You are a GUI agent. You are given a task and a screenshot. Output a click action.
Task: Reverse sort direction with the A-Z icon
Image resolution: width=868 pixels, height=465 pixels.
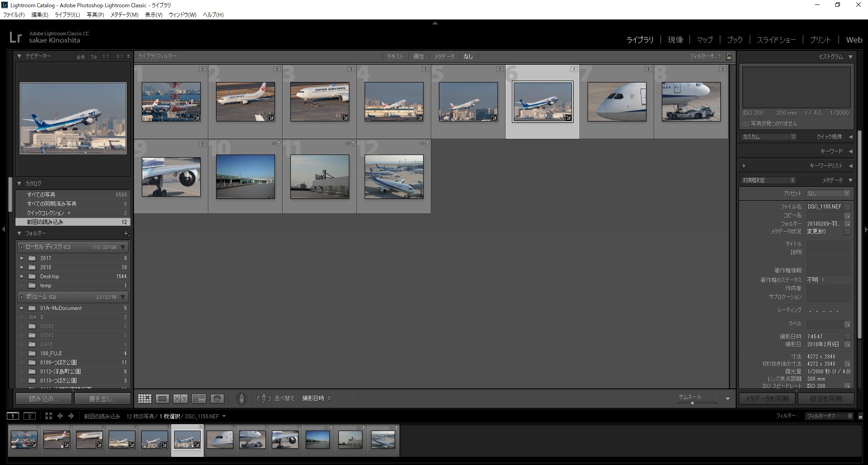tap(264, 398)
